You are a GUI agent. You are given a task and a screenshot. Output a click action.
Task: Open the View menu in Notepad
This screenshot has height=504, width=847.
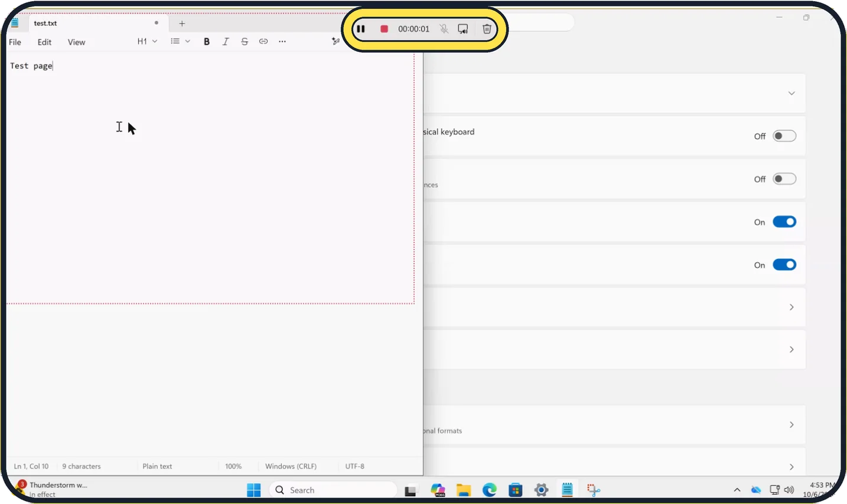point(76,42)
